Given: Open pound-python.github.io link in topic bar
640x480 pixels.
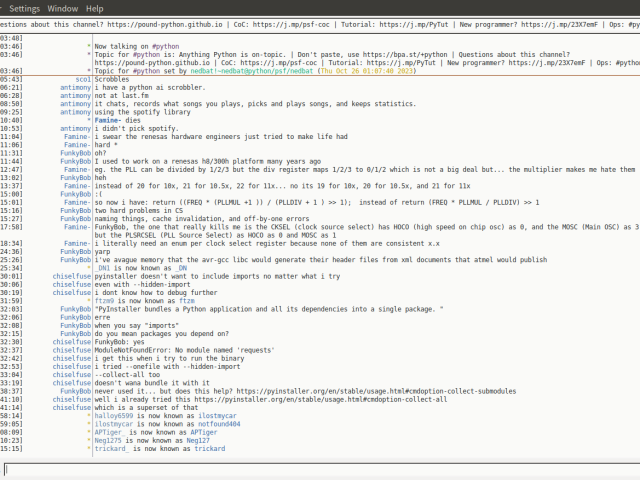Looking at the screenshot, I should click(165, 24).
